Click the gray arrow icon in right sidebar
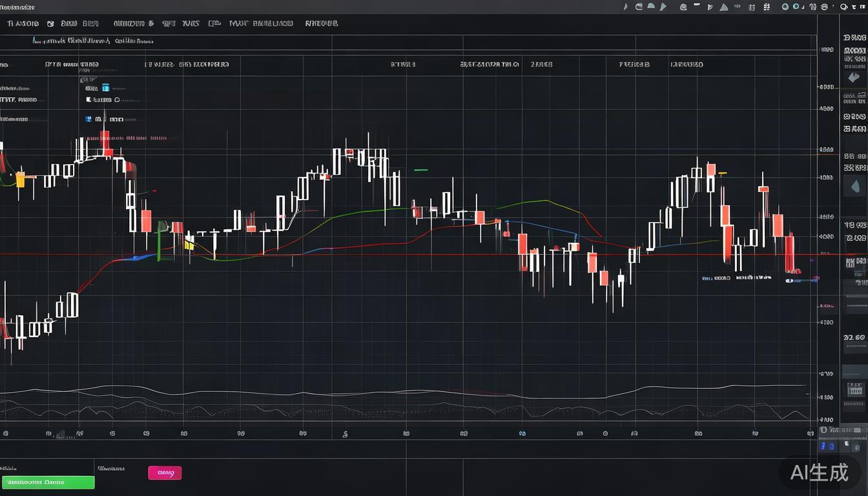This screenshot has width=868, height=496. (x=854, y=77)
